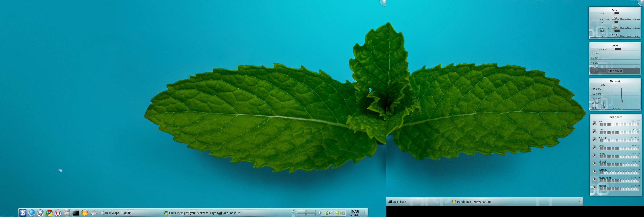Open the file cabinet launcher icon

coord(67,213)
